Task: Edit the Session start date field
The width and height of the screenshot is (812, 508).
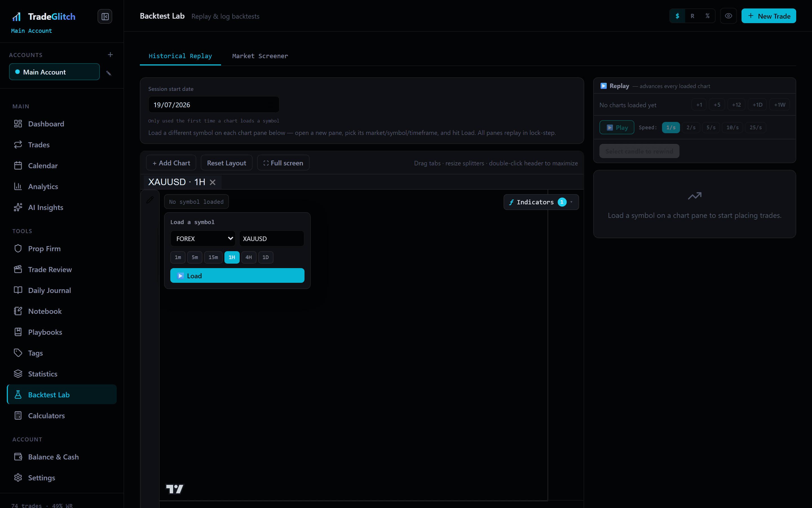Action: (214, 105)
